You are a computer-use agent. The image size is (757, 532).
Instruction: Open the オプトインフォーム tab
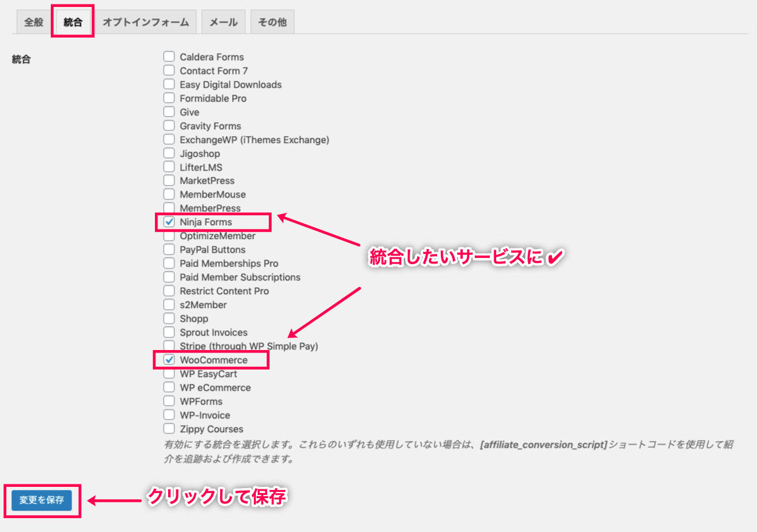(146, 22)
